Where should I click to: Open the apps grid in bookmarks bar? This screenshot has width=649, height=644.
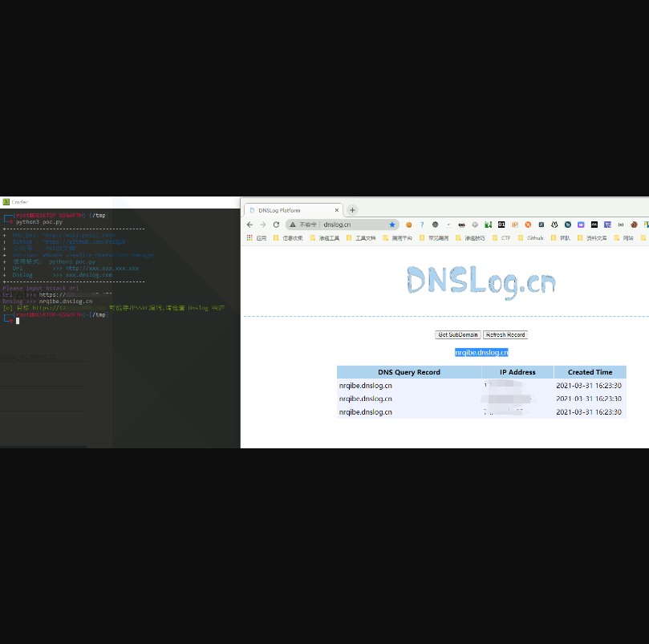(249, 238)
